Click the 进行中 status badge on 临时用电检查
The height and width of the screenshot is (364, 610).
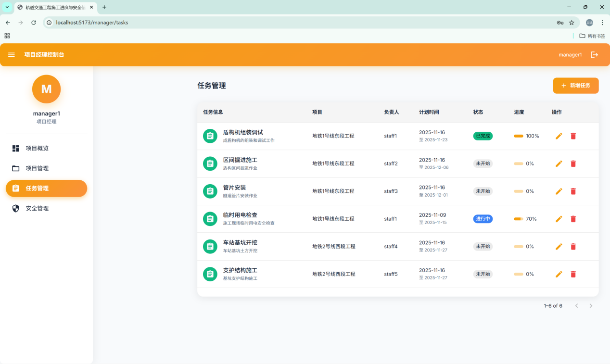point(483,219)
